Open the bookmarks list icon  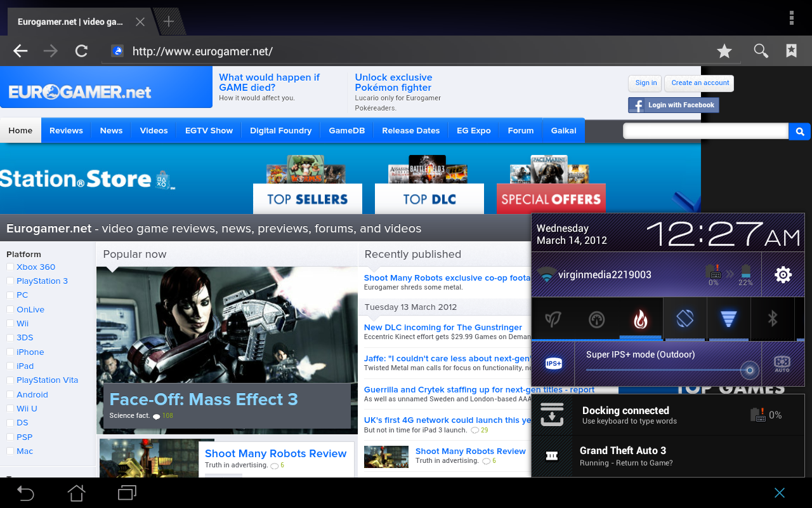coord(792,51)
